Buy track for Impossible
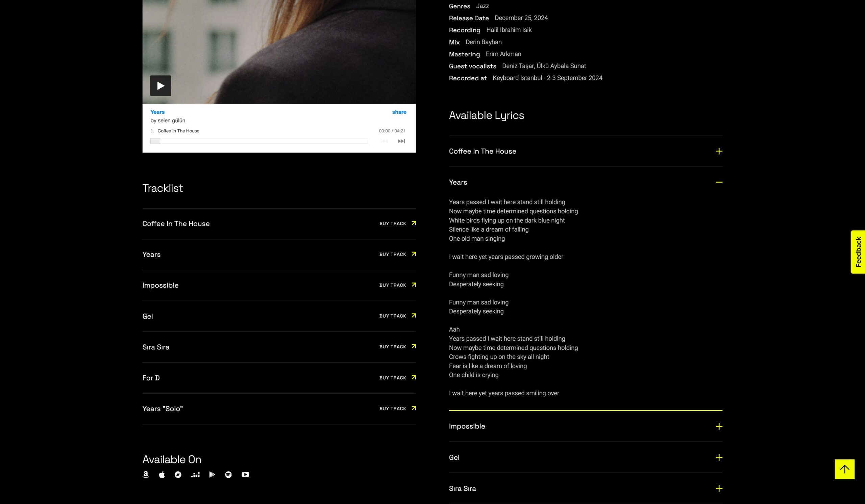Screen dimensions: 865x504 coord(397,285)
